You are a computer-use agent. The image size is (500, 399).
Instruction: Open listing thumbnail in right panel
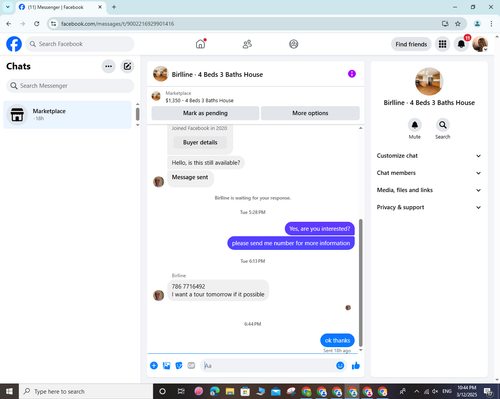pyautogui.click(x=429, y=81)
